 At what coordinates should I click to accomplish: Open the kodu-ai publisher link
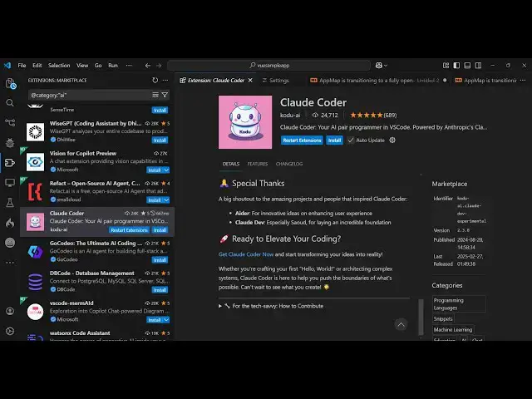pos(290,115)
